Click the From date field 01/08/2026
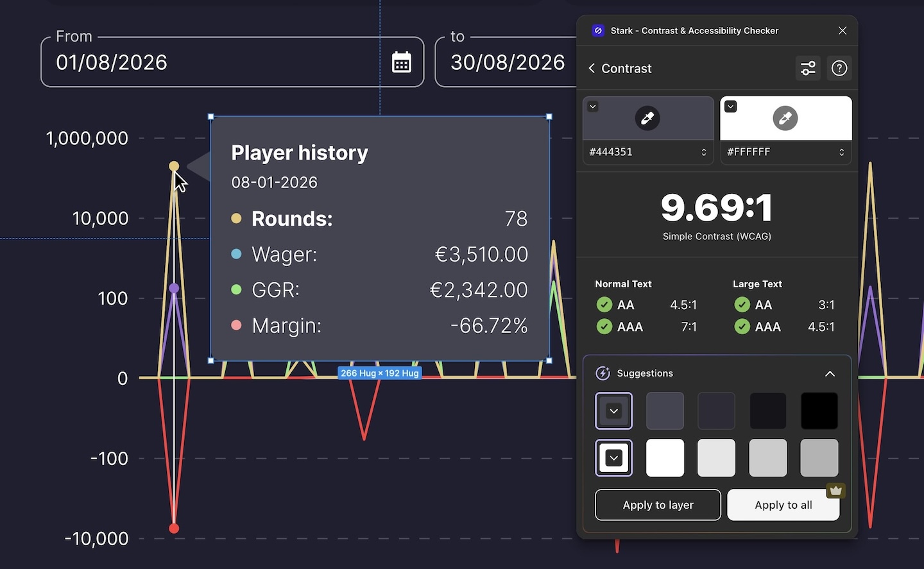924x569 pixels. click(x=212, y=62)
